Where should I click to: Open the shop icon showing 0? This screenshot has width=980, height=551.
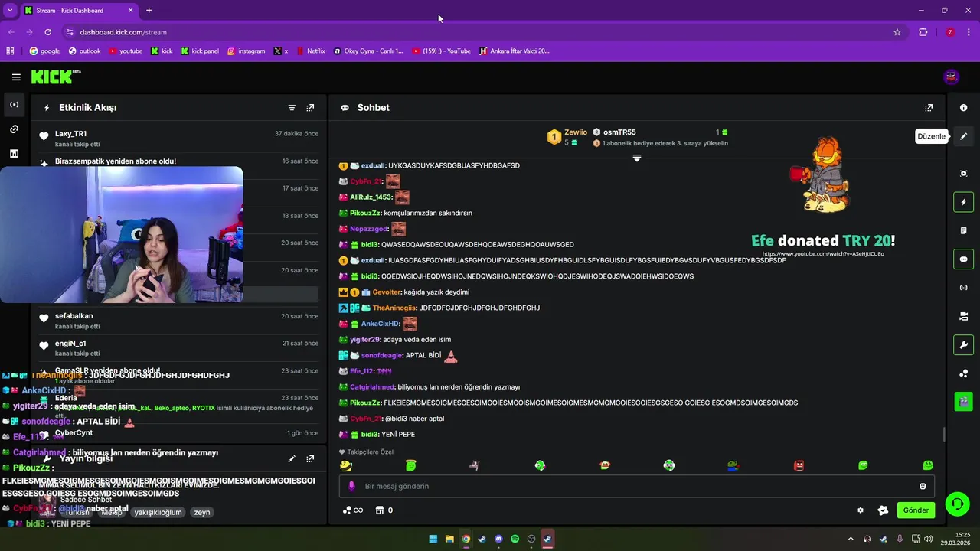tap(384, 510)
